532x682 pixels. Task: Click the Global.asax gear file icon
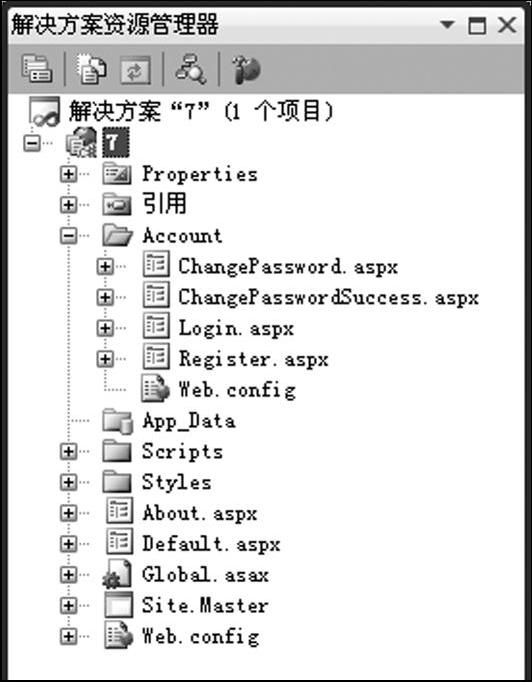tap(117, 575)
